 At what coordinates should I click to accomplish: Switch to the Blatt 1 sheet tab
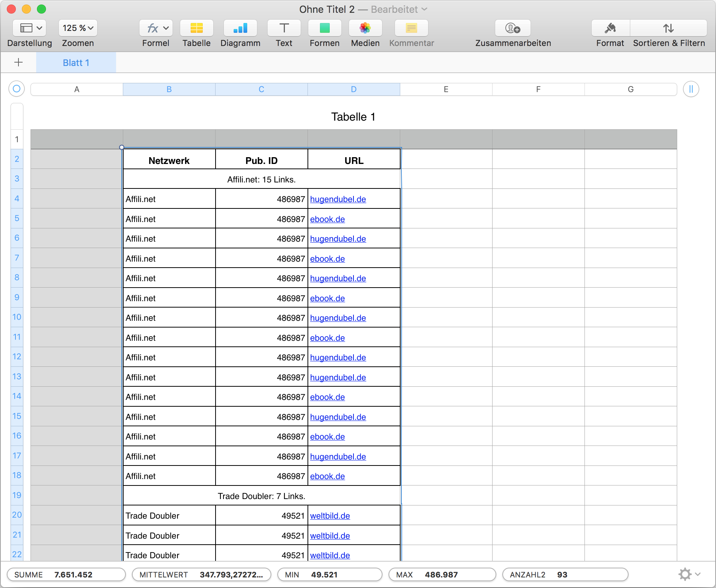click(76, 63)
